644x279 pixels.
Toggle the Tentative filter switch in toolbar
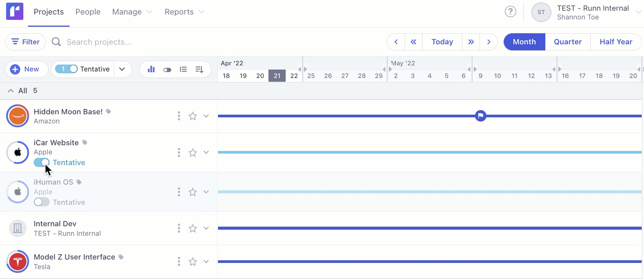coord(67,69)
